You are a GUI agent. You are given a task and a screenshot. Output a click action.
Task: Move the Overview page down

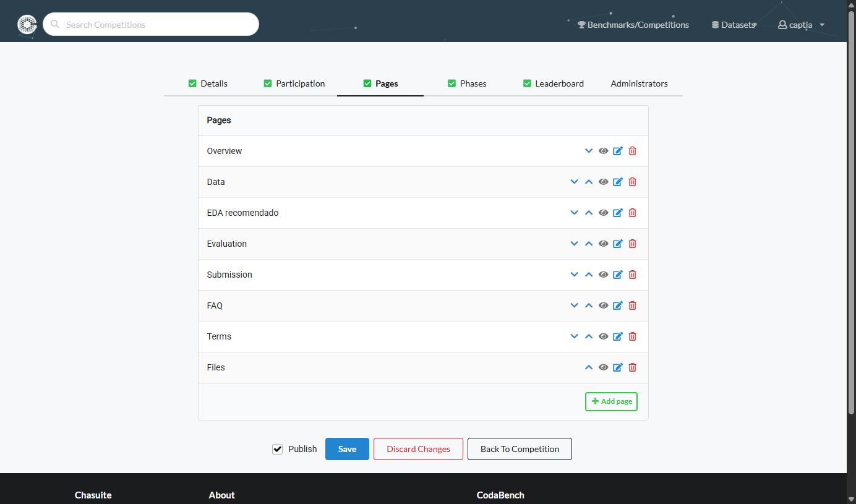(x=589, y=151)
